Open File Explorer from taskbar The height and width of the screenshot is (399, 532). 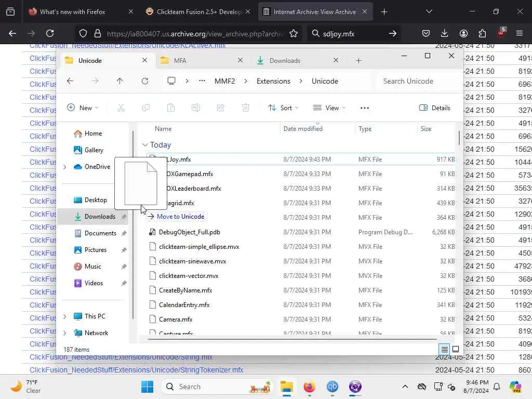click(287, 387)
